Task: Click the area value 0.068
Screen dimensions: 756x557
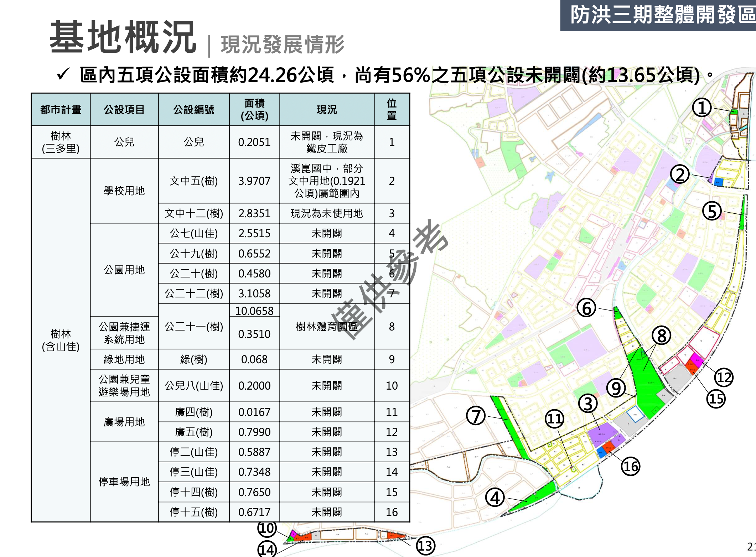Action: pos(254,359)
